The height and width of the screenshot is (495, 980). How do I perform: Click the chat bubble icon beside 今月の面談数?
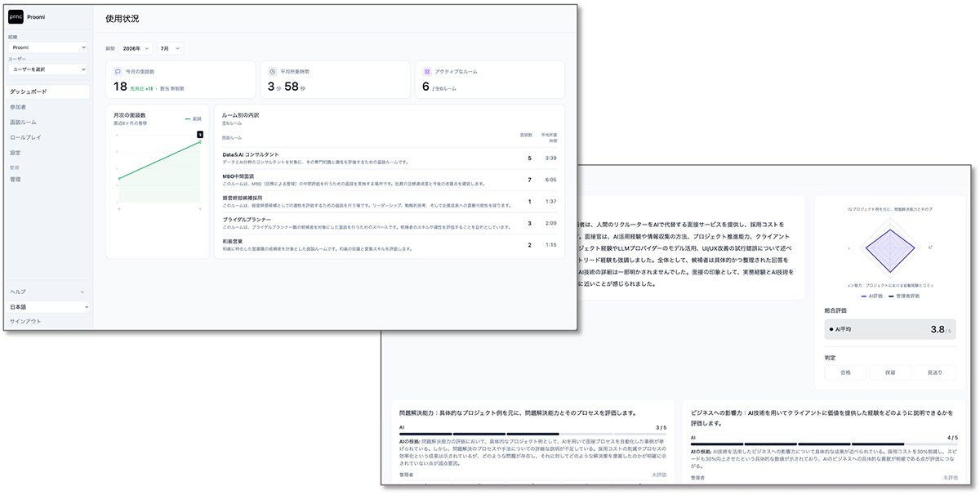118,71
